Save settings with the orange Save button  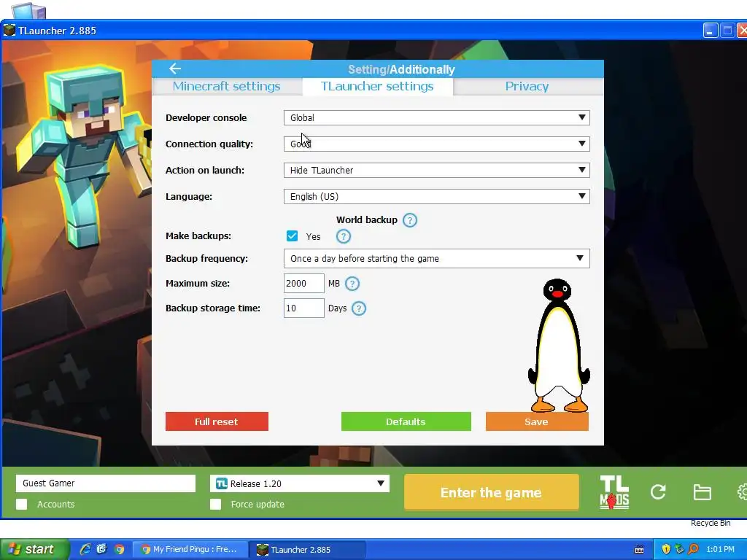[x=537, y=421]
